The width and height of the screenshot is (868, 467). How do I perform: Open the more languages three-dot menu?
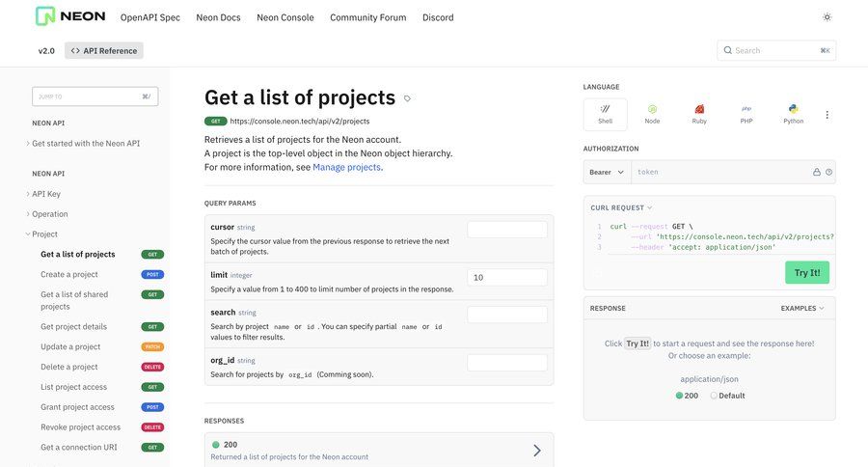click(827, 115)
